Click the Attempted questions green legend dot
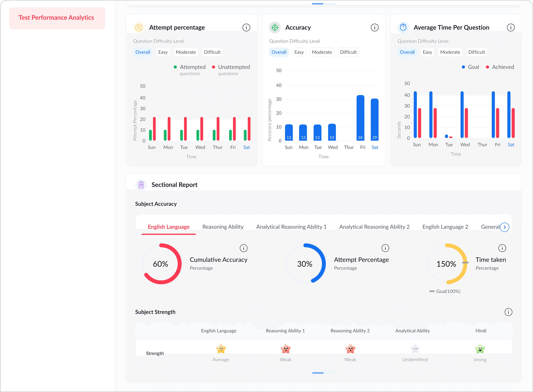 pyautogui.click(x=175, y=67)
